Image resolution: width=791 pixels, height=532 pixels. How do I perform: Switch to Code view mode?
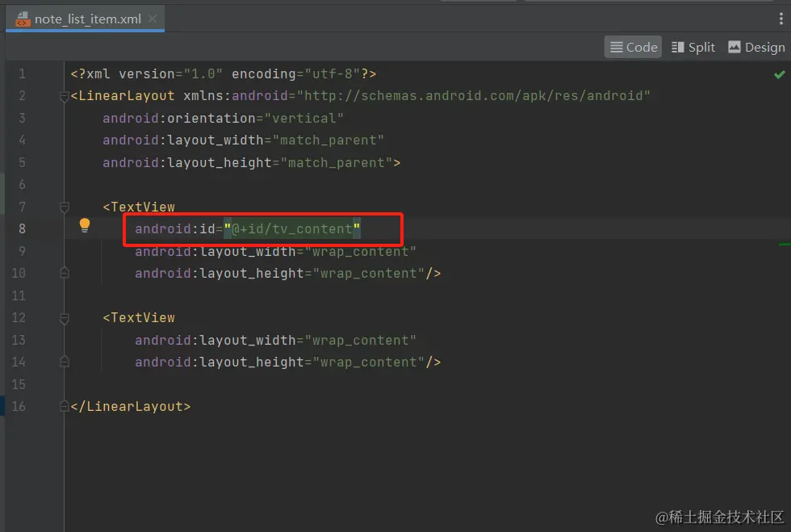tap(633, 47)
